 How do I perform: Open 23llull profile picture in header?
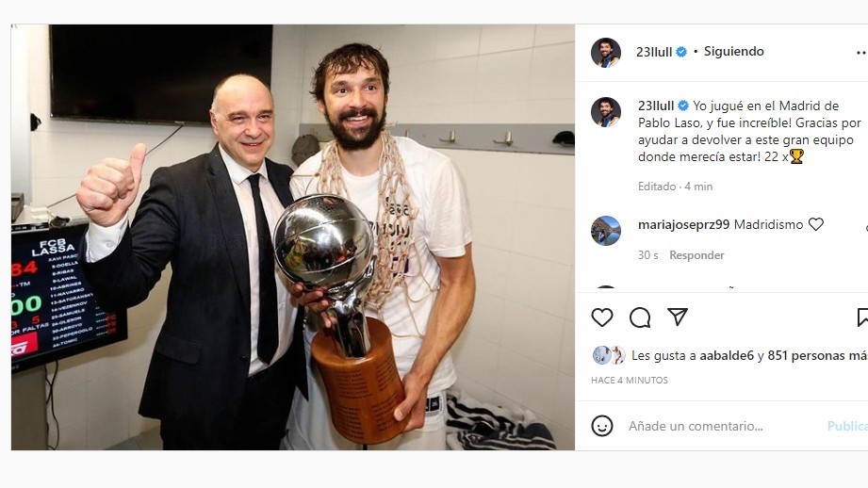606,53
